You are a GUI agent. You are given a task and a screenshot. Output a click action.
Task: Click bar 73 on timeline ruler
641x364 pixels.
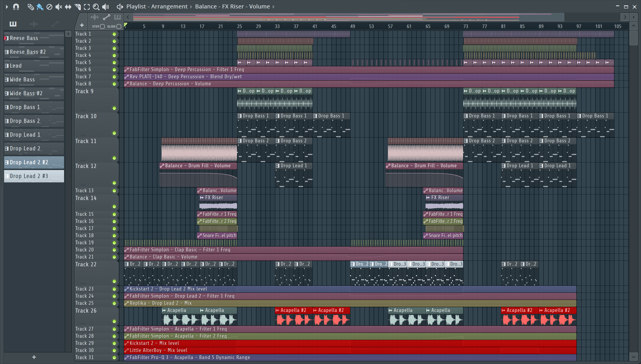(x=465, y=26)
